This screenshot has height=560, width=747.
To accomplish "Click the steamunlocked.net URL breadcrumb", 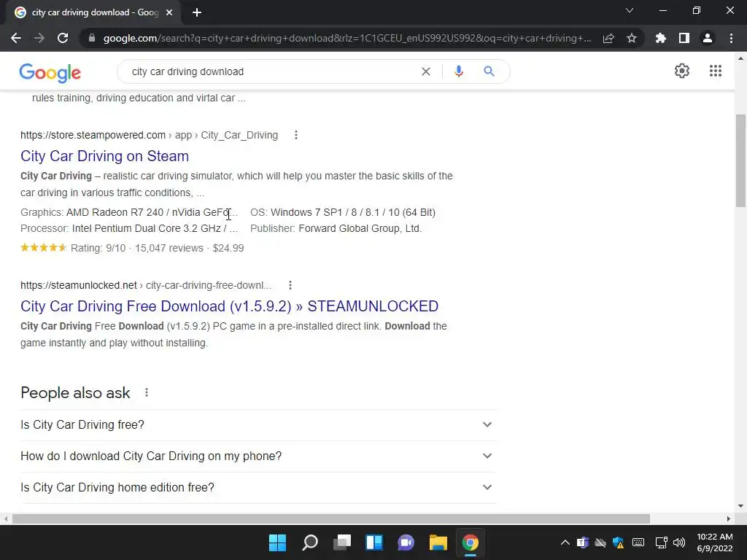I will 146,285.
